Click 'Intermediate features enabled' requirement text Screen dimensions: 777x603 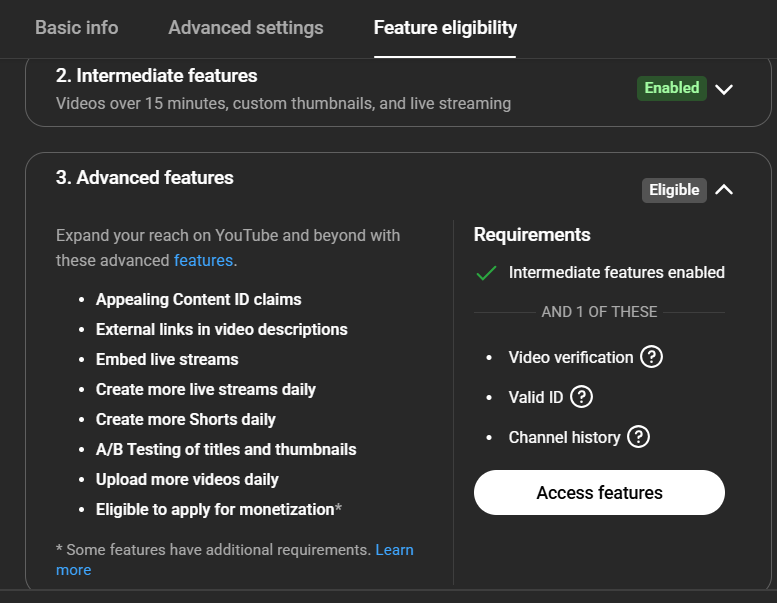pyautogui.click(x=616, y=273)
